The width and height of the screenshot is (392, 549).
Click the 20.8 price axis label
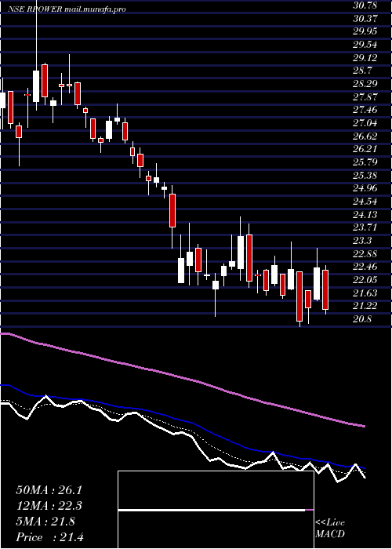[362, 319]
